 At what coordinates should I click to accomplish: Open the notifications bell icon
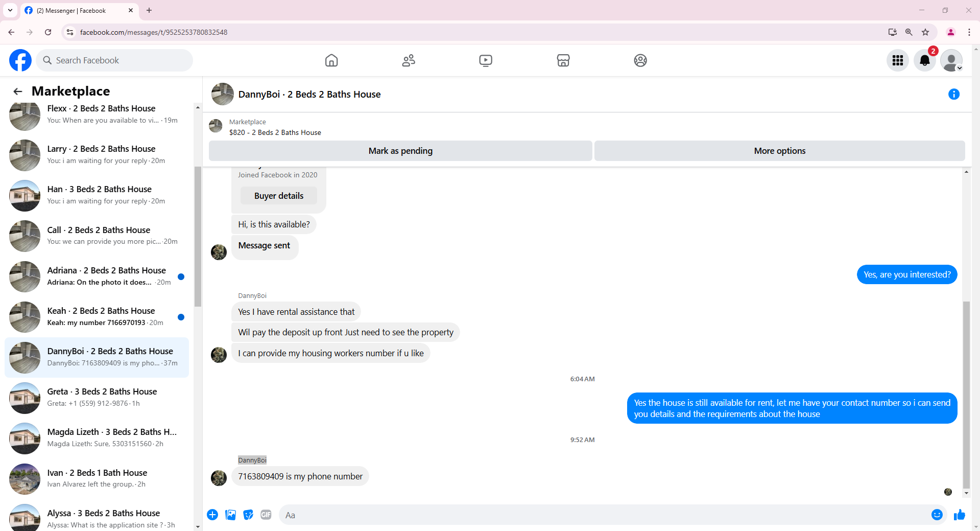925,60
